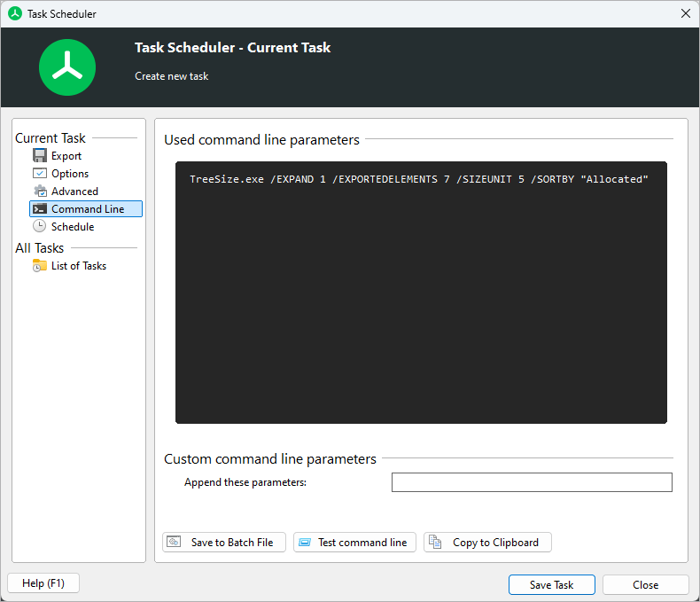Click the TreeSize logo in header
Image resolution: width=700 pixels, height=602 pixels.
point(67,67)
